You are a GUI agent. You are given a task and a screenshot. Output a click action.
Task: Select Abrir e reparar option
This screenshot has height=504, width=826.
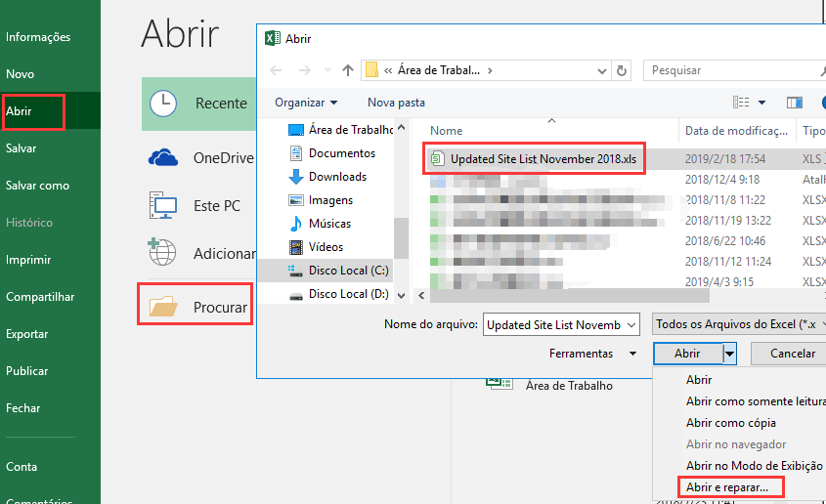(x=727, y=487)
